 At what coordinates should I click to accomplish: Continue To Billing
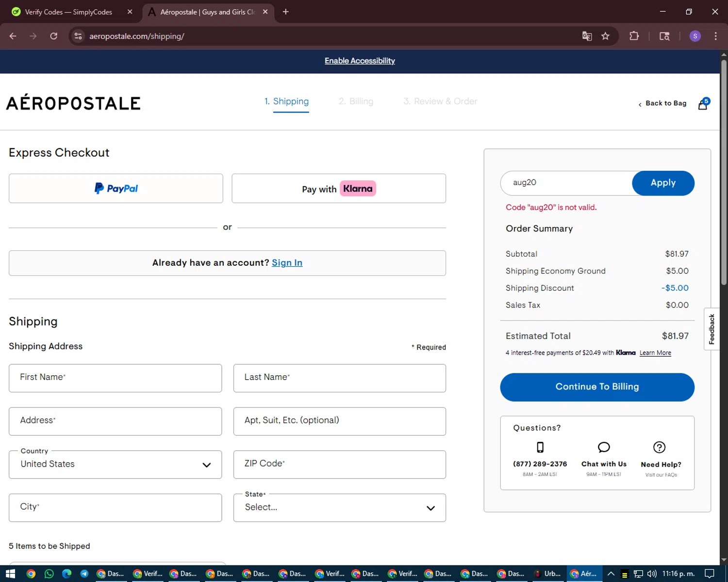(597, 387)
